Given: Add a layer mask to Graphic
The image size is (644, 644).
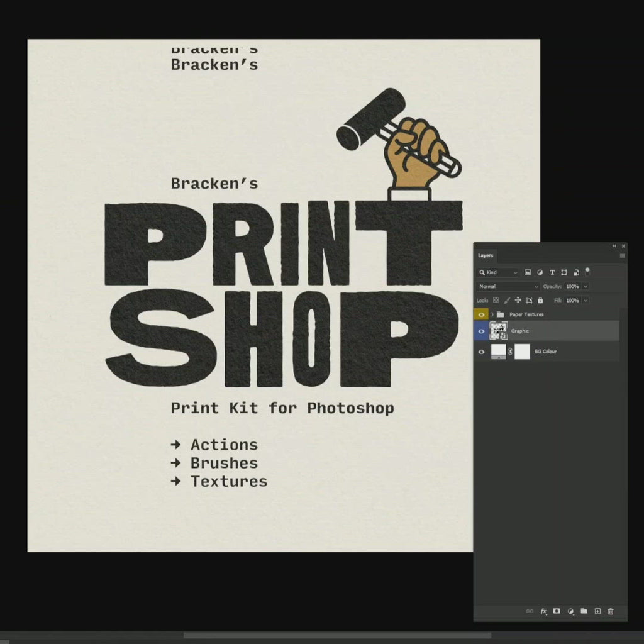Looking at the screenshot, I should (x=557, y=611).
